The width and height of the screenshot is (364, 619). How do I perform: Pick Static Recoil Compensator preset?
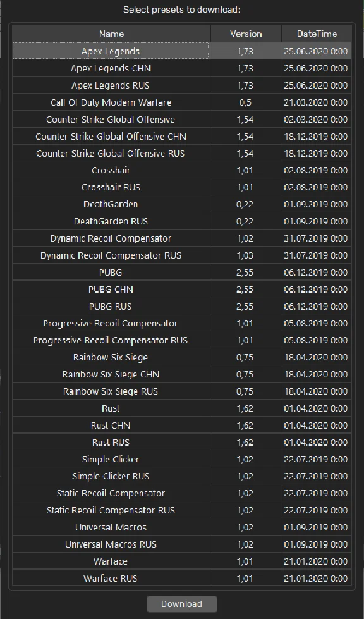(182, 493)
